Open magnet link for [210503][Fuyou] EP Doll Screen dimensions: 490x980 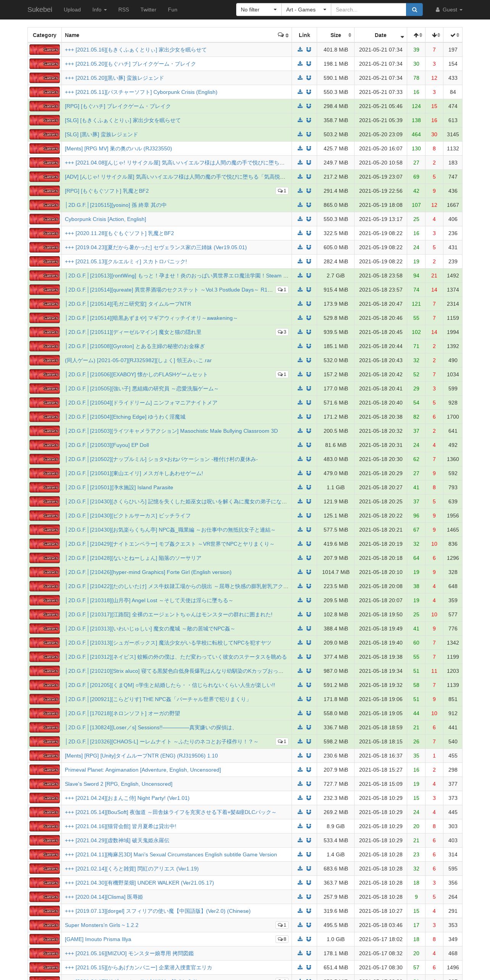[309, 445]
